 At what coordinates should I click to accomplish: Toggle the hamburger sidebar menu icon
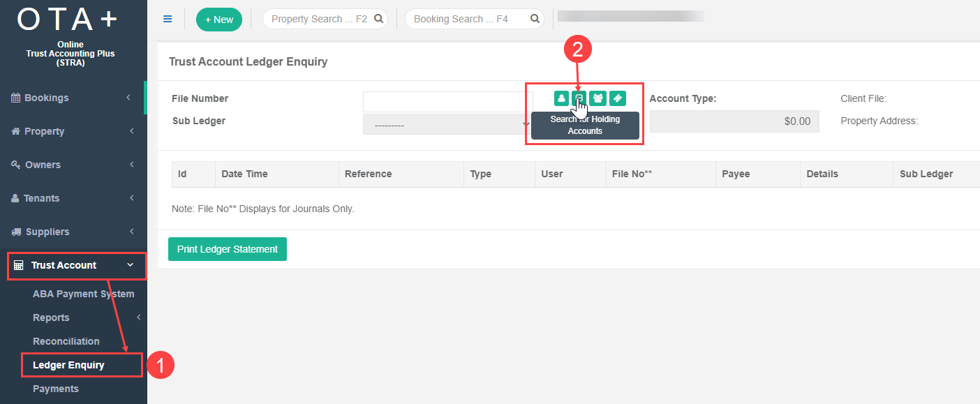168,19
